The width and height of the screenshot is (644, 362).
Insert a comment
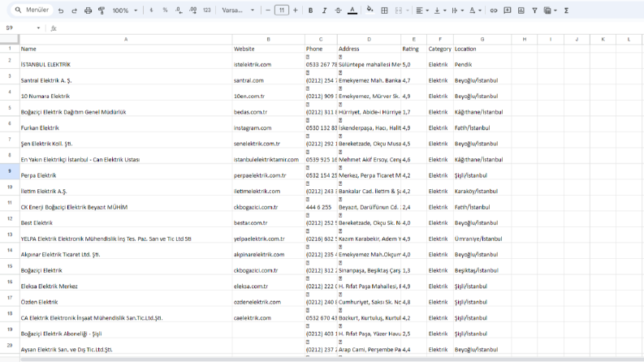click(508, 11)
